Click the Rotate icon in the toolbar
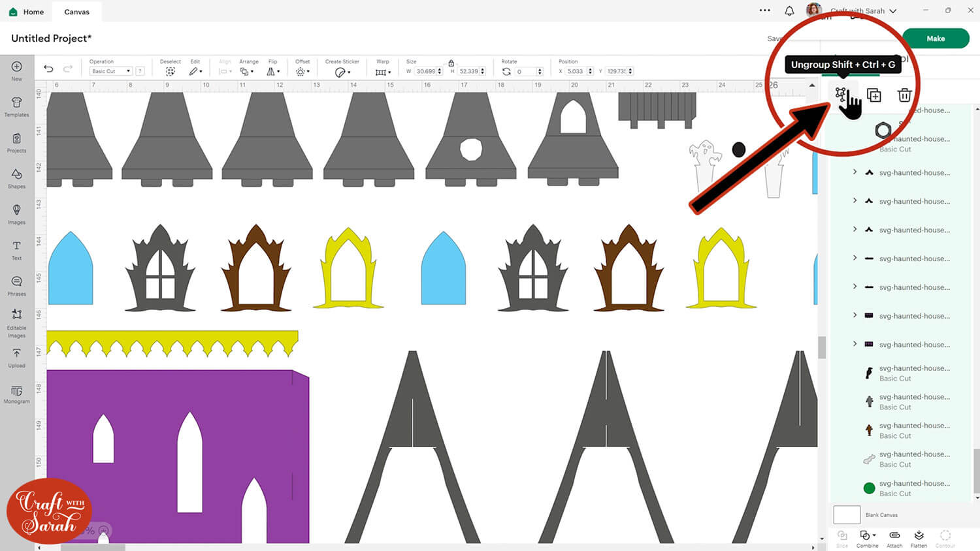 coord(506,71)
